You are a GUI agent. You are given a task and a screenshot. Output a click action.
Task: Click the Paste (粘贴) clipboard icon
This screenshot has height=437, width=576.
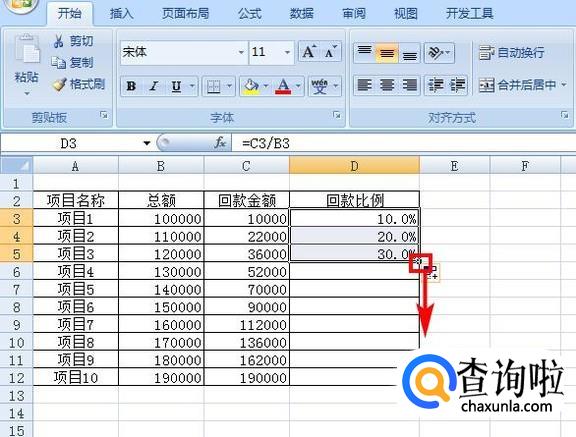click(27, 49)
